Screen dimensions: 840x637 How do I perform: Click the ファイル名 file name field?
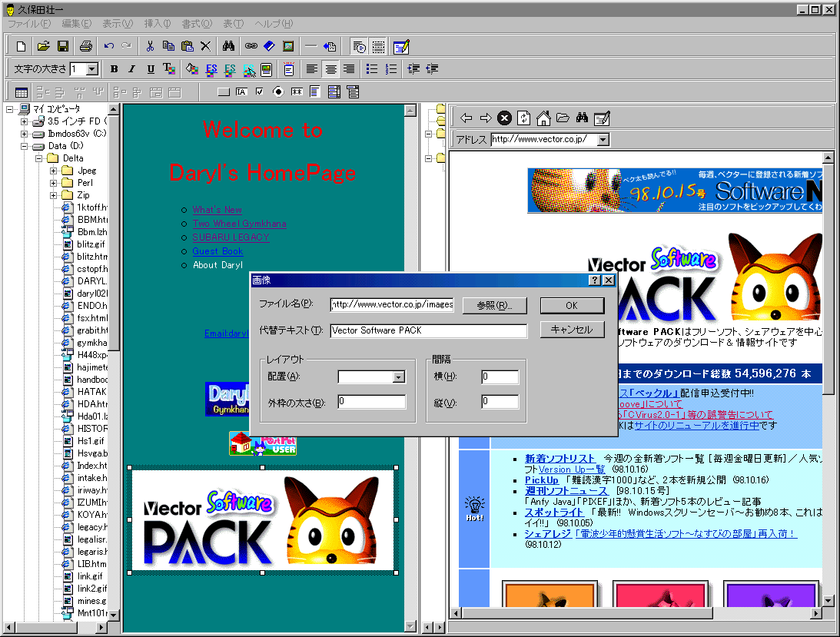(x=392, y=304)
